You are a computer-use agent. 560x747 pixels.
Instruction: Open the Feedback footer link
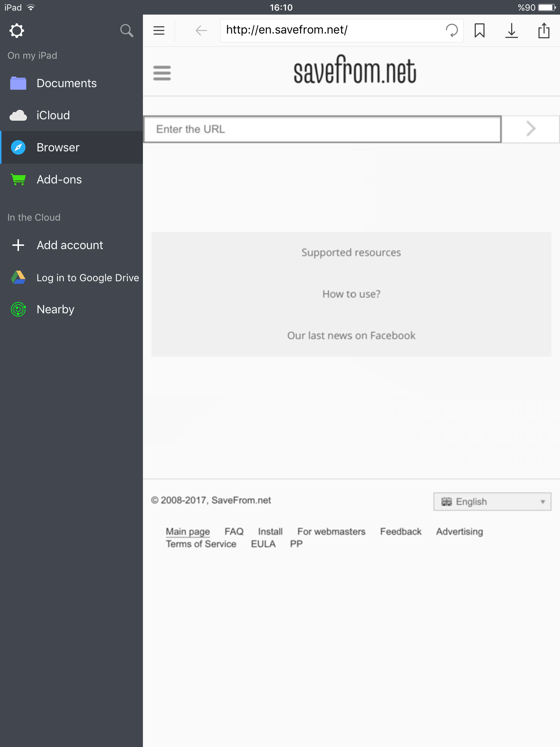[x=401, y=531]
